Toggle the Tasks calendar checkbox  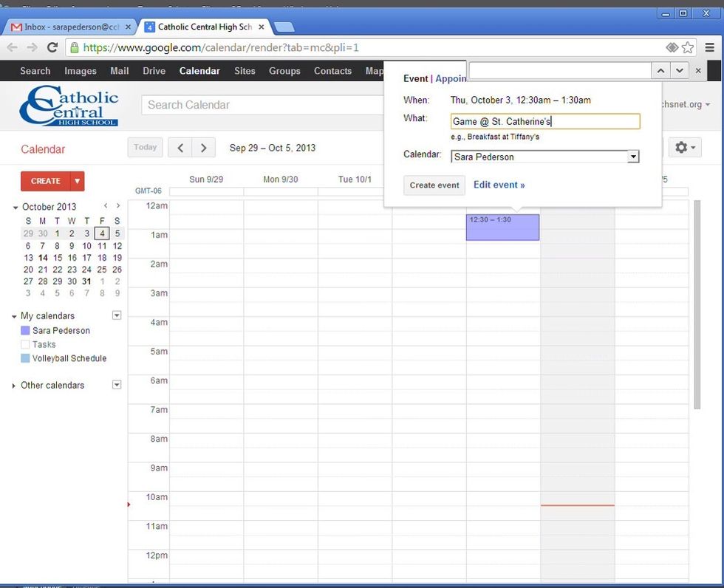(26, 345)
